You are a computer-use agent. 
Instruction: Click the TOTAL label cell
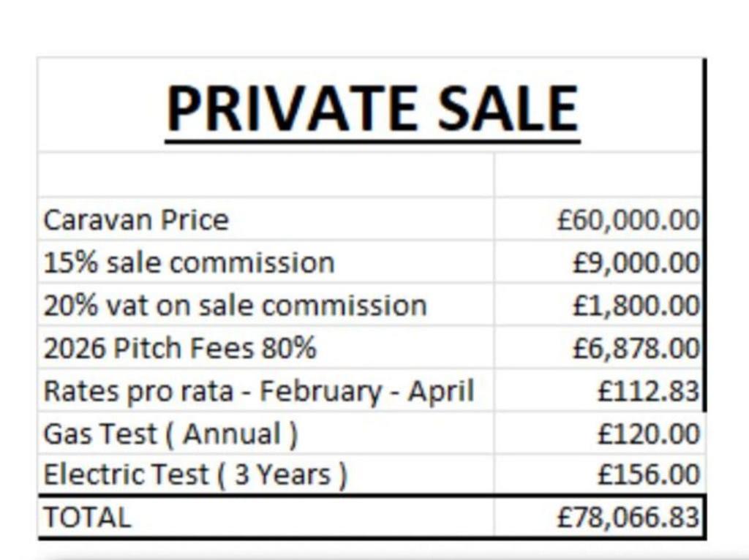click(266, 517)
